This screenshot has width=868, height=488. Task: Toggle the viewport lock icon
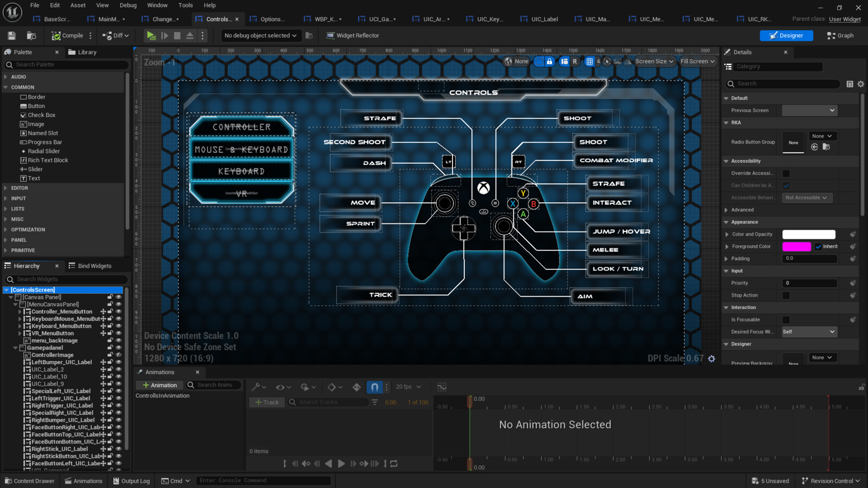tap(550, 61)
